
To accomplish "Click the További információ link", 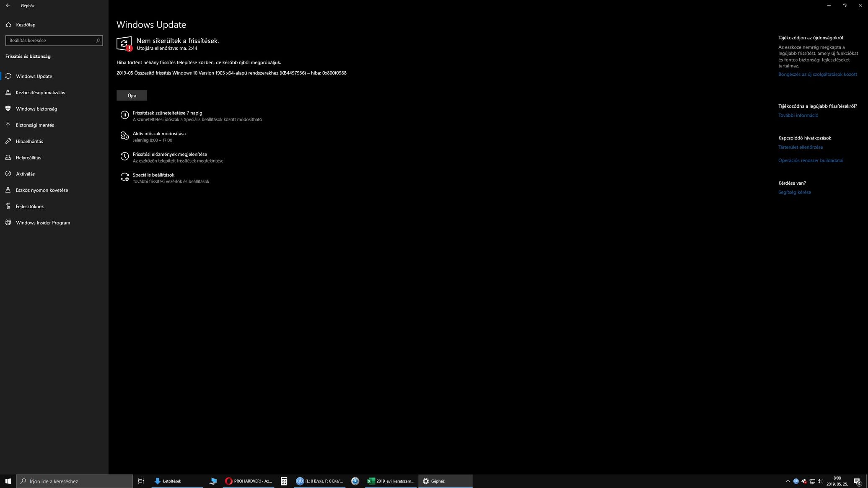I will point(798,116).
